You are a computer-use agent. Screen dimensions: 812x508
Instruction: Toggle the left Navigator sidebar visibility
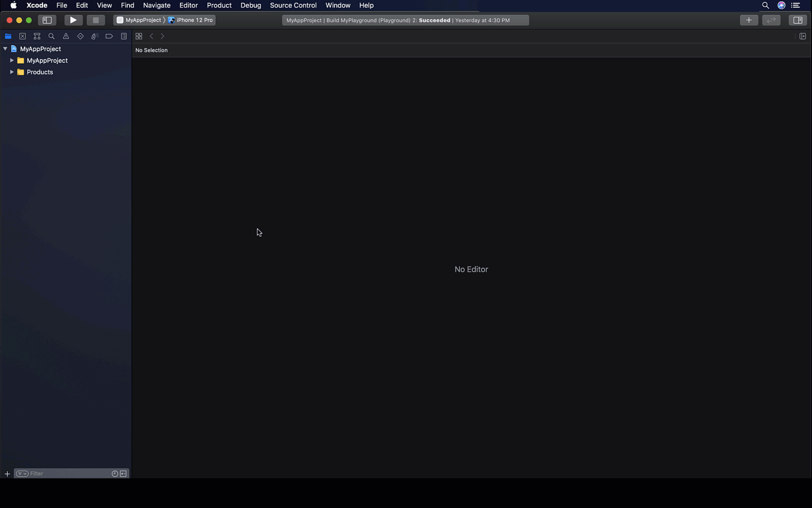(x=47, y=20)
